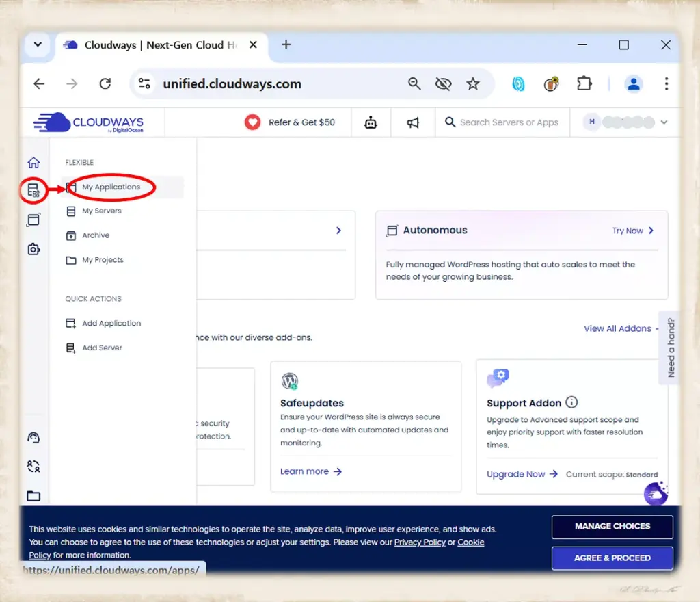700x602 pixels.
Task: Click the Agree & Proceed button
Action: 612,558
